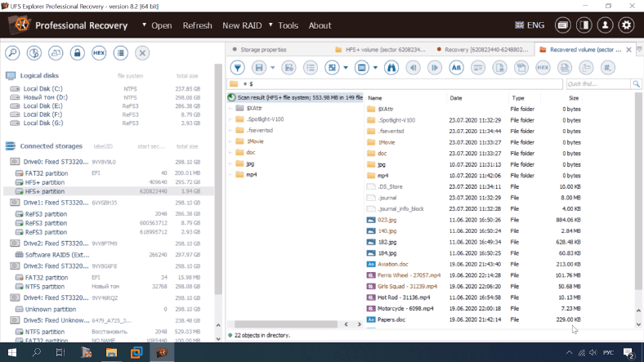This screenshot has width=644, height=362.
Task: Switch to the HFS+ volume tab
Action: 381,50
